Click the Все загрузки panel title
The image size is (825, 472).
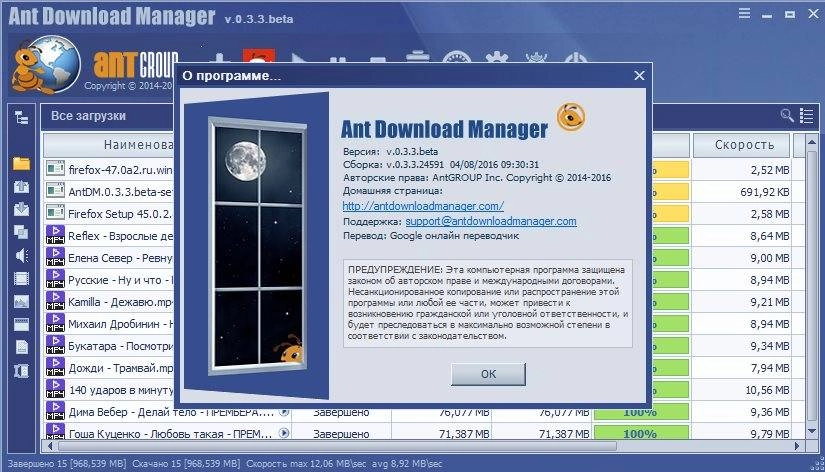(x=88, y=116)
